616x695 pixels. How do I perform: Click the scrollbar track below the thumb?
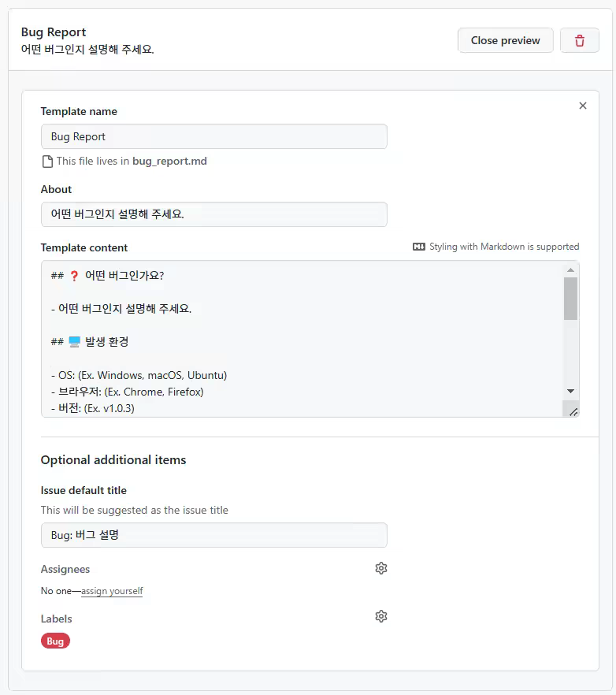(570, 355)
